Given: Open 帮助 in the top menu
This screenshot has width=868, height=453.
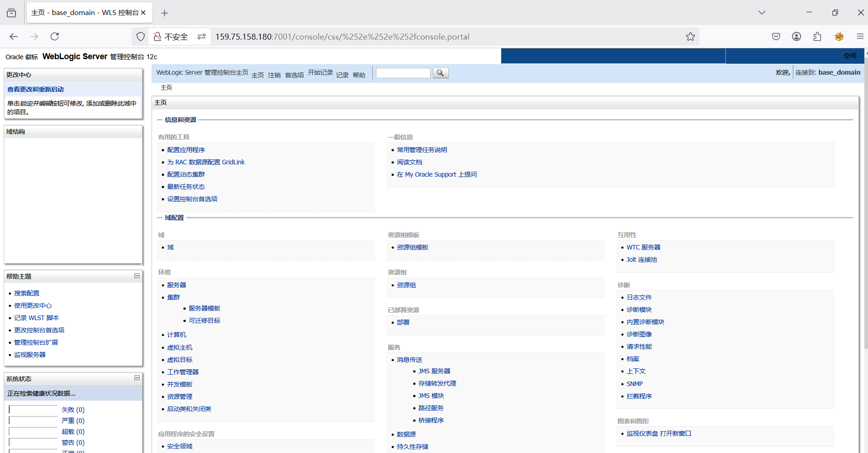Looking at the screenshot, I should (x=359, y=75).
